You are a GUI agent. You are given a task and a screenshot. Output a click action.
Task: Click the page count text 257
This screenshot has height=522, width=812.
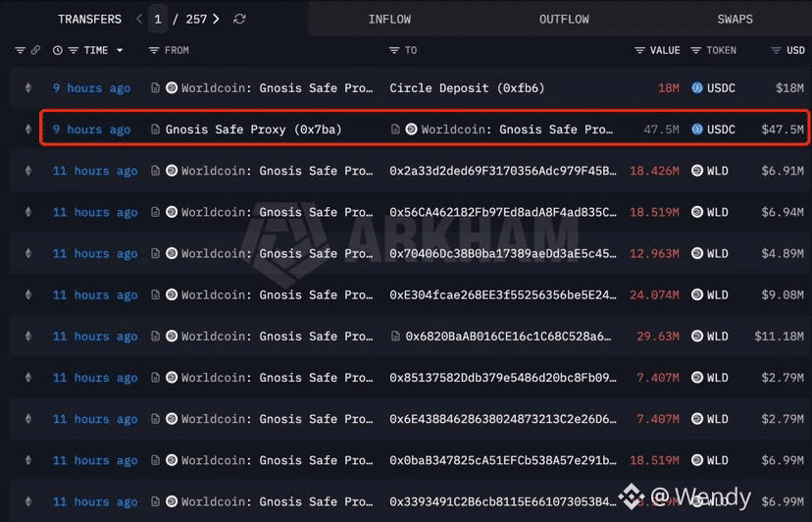click(196, 20)
